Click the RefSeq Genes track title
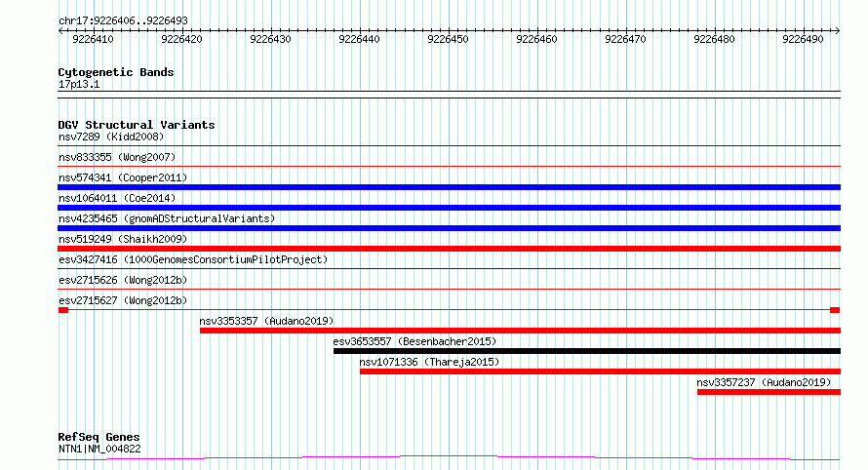The width and height of the screenshot is (868, 470). [x=99, y=437]
